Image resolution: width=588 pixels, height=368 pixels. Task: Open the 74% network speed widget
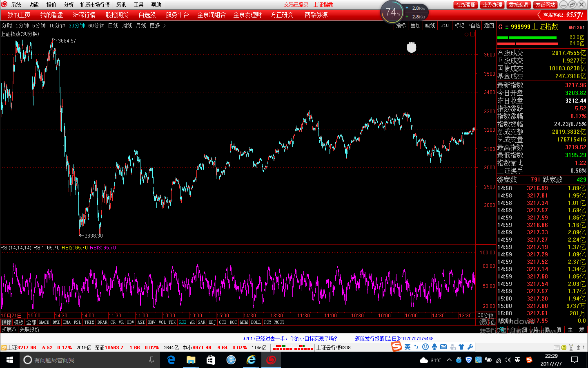click(404, 13)
